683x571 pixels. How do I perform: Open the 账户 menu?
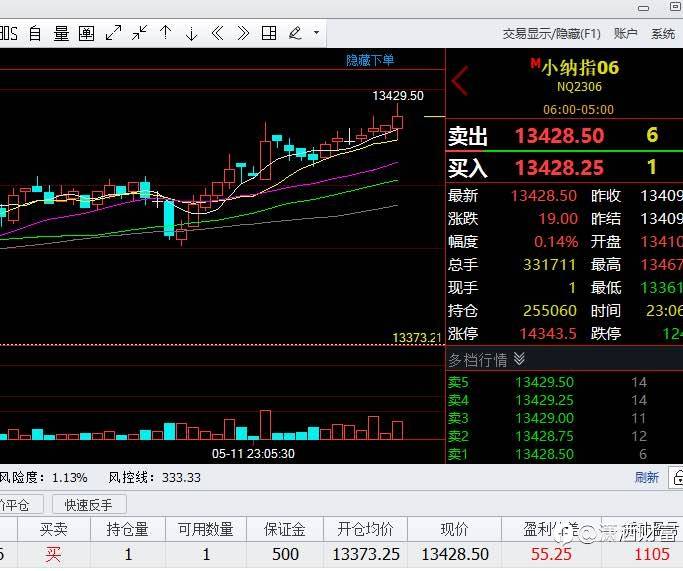(x=626, y=34)
